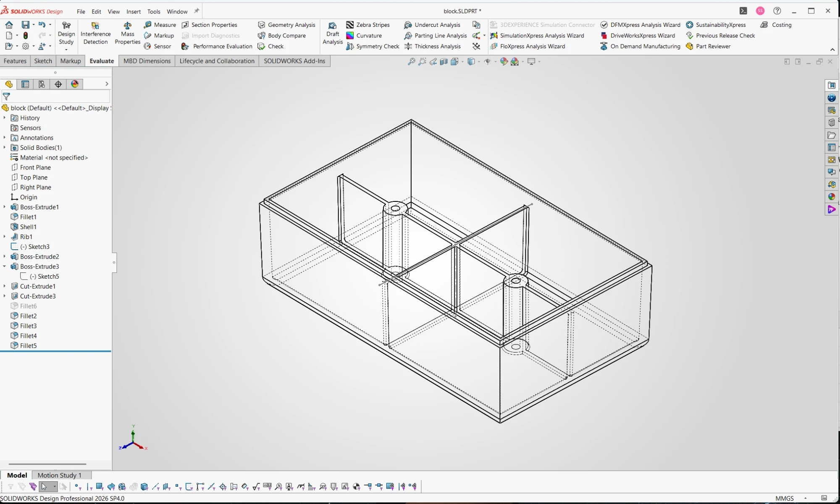Viewport: 840px width, 504px height.
Task: Open the Costing tool
Action: pos(776,25)
